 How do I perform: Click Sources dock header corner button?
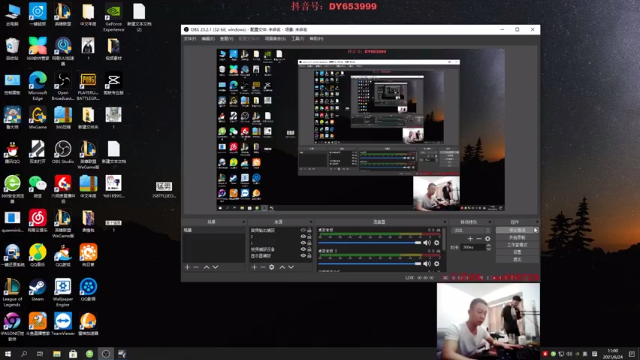tap(311, 222)
